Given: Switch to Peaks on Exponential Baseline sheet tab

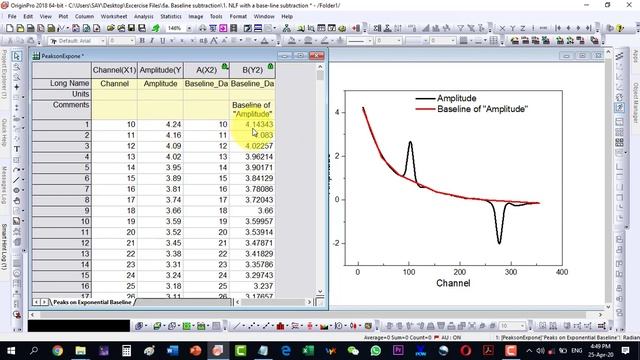Looking at the screenshot, I should tap(92, 302).
